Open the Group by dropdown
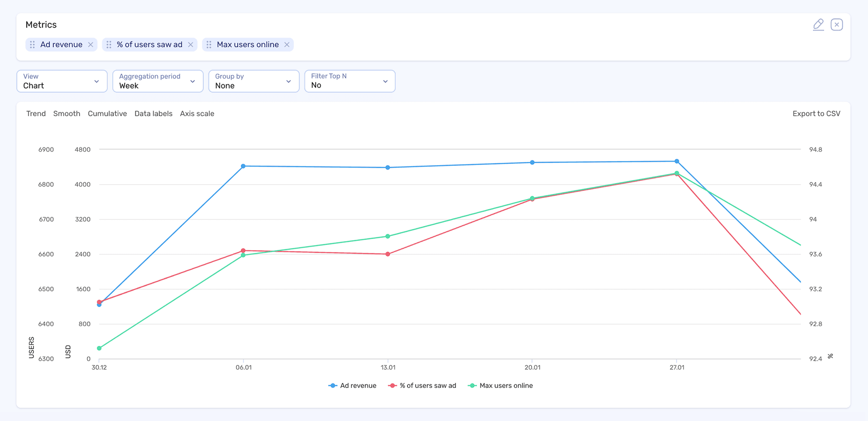Image resolution: width=868 pixels, height=421 pixels. [x=254, y=81]
